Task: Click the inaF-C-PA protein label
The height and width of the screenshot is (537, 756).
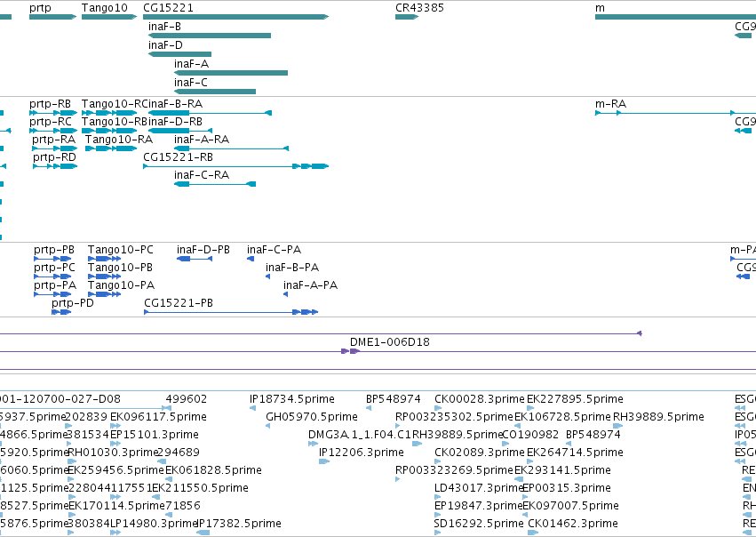Action: click(275, 250)
